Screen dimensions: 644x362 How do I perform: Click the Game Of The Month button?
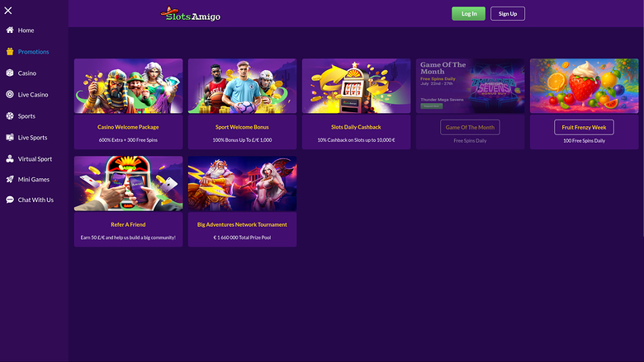click(470, 127)
